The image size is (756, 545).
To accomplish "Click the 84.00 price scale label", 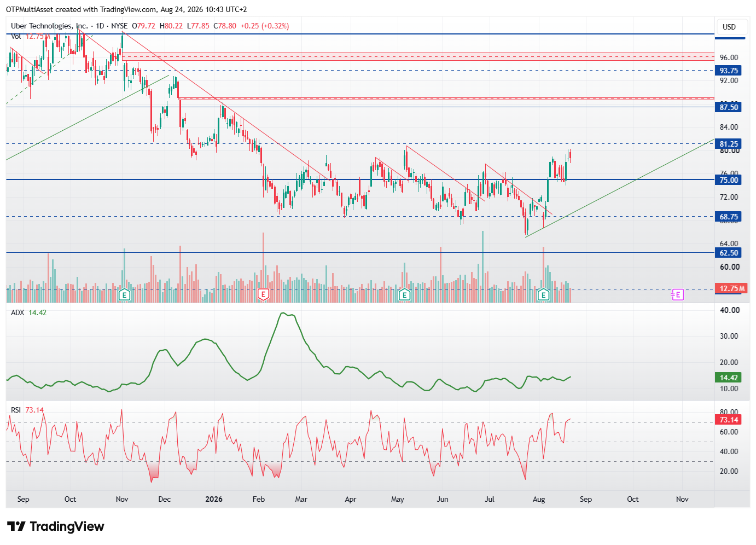I will tap(729, 127).
